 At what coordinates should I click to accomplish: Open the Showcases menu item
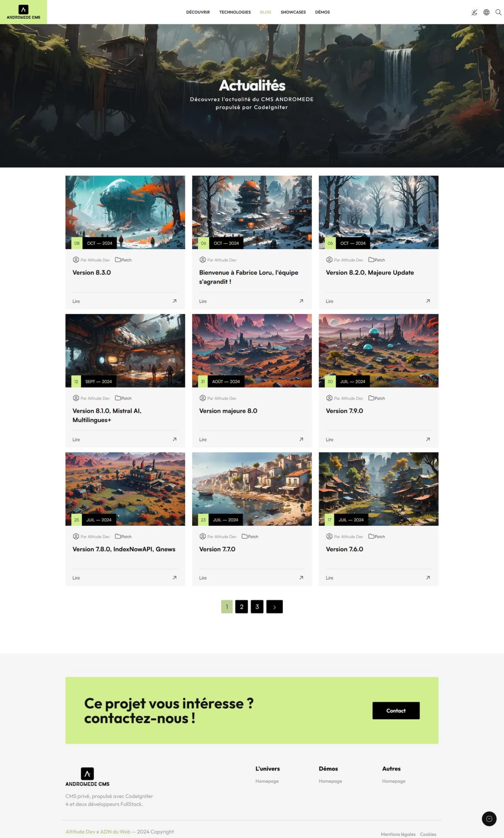[x=293, y=12]
